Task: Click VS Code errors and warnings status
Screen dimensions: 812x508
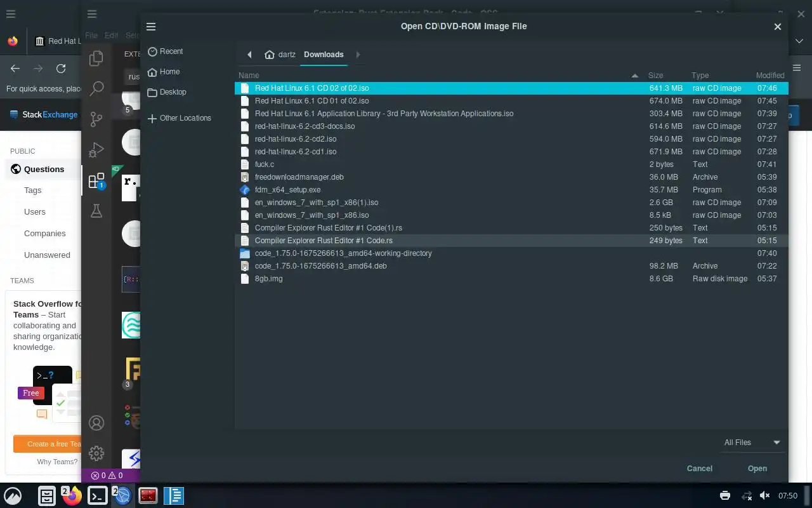Action: point(107,475)
